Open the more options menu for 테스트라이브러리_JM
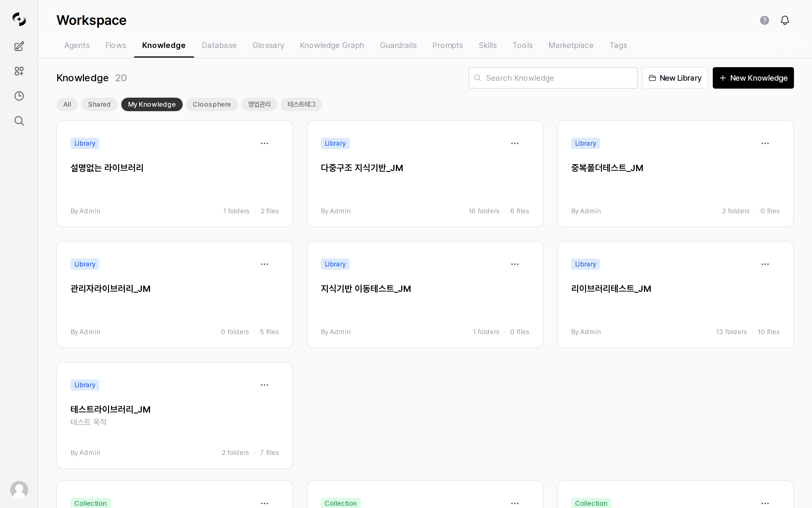812x508 pixels. point(264,385)
